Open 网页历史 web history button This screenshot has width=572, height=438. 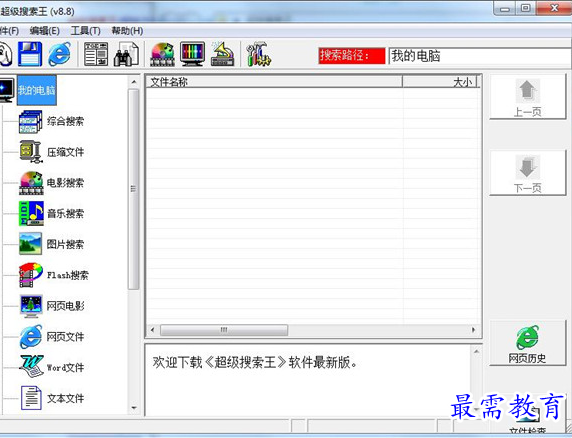point(527,344)
